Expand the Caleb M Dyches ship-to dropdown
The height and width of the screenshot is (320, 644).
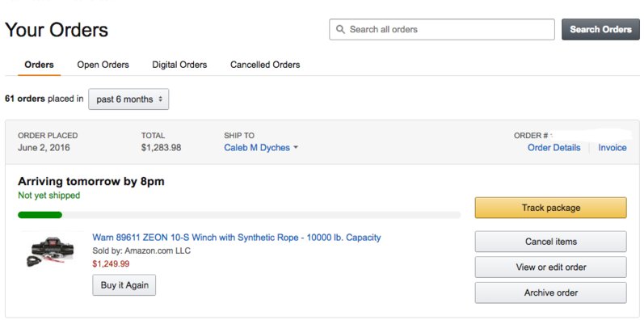[260, 148]
